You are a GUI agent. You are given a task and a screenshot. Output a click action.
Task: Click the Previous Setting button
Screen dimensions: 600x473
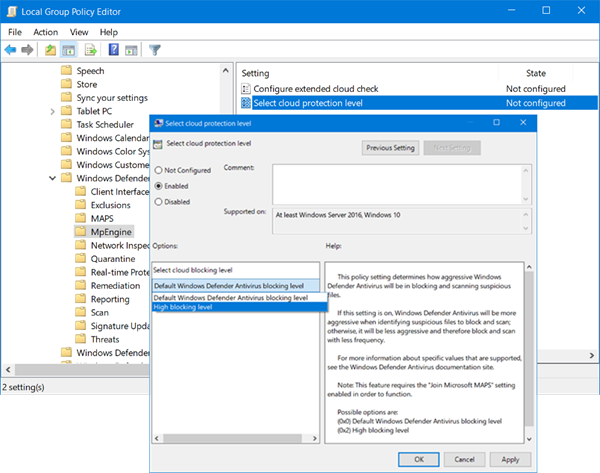[390, 148]
